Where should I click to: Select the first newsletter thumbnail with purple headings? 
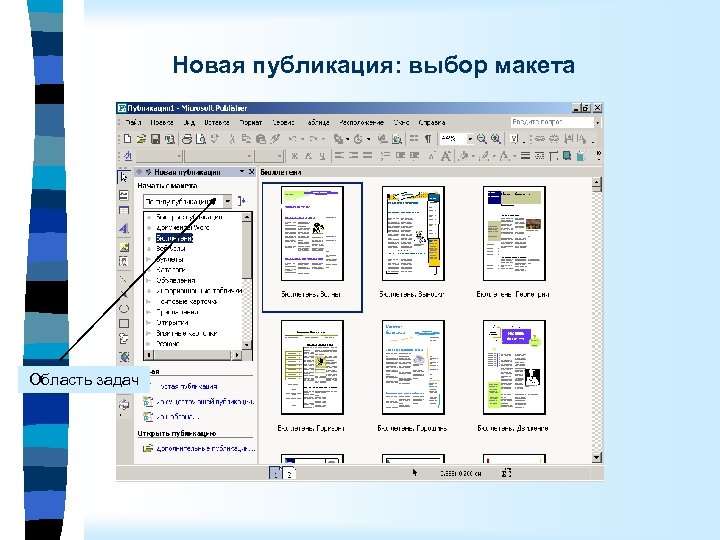(312, 233)
